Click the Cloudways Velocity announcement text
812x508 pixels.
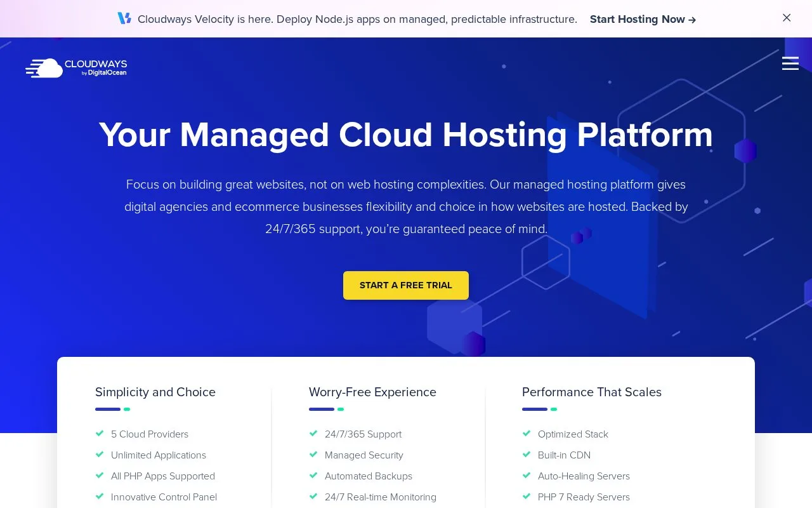357,19
